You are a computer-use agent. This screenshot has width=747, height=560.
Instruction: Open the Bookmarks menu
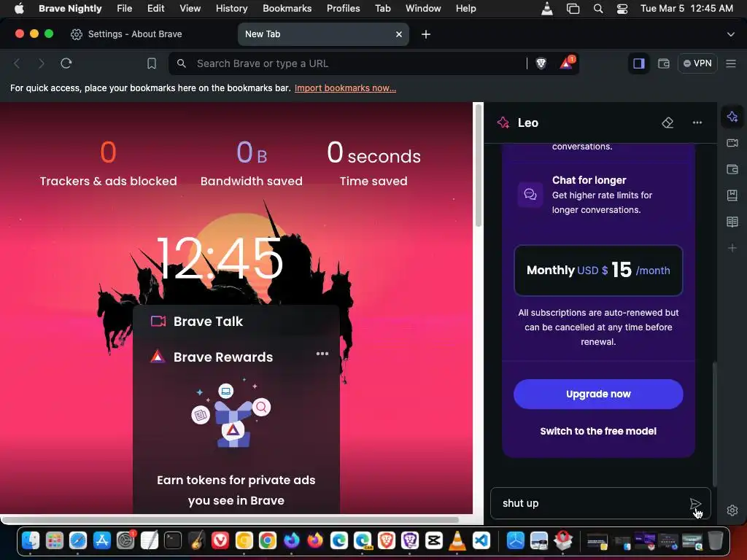point(287,8)
